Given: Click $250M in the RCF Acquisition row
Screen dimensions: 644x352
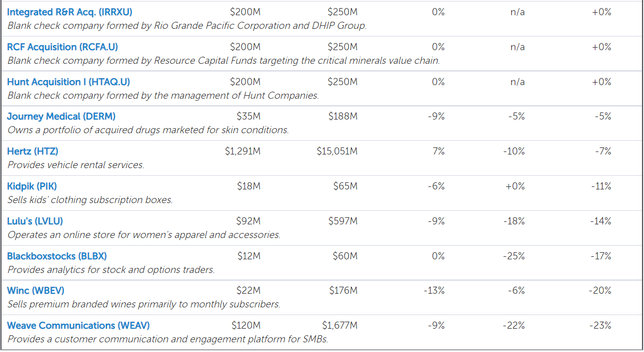Looking at the screenshot, I should [x=343, y=47].
